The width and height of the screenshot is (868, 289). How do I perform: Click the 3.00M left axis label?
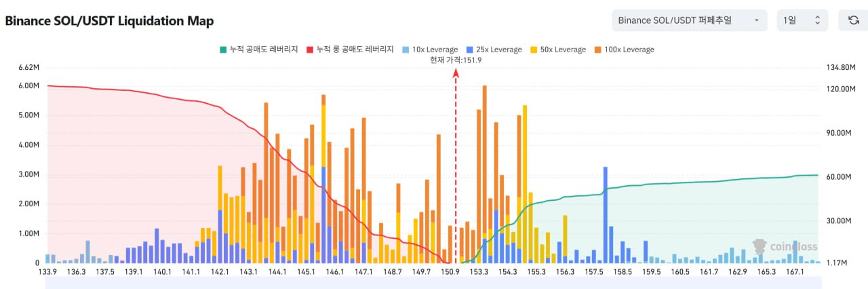click(x=29, y=174)
